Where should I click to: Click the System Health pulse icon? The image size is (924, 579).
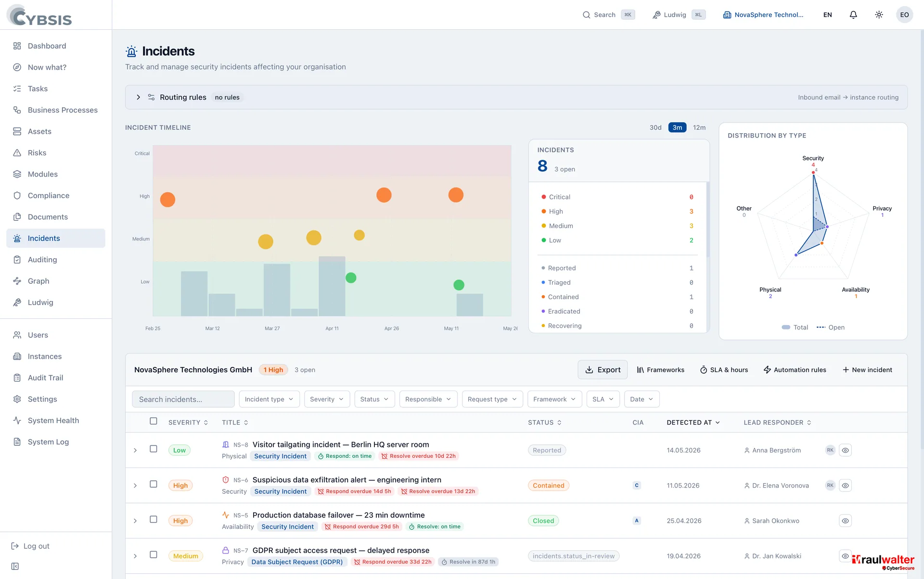click(x=17, y=420)
